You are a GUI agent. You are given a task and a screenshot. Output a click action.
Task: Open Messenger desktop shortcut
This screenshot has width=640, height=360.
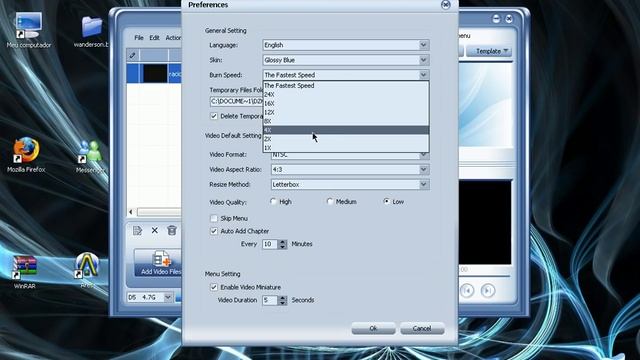[90, 156]
